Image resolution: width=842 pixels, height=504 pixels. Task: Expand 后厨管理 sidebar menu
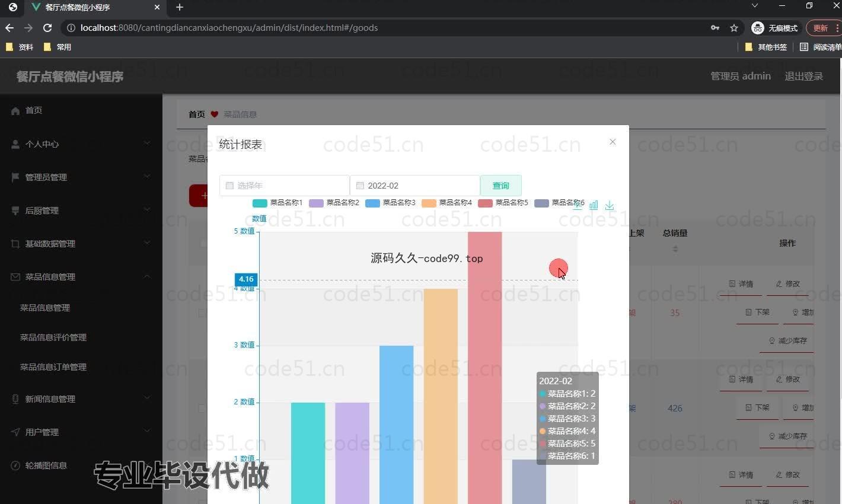coord(81,210)
